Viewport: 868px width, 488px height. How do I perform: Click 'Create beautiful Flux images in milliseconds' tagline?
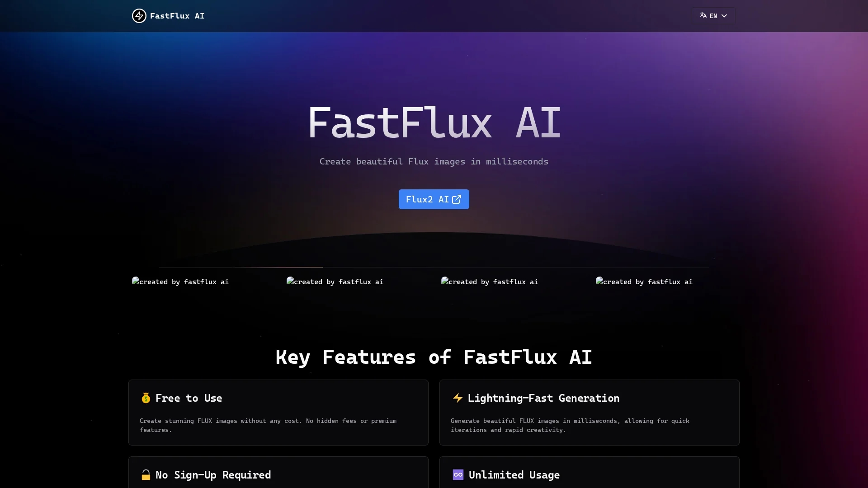[x=434, y=161]
